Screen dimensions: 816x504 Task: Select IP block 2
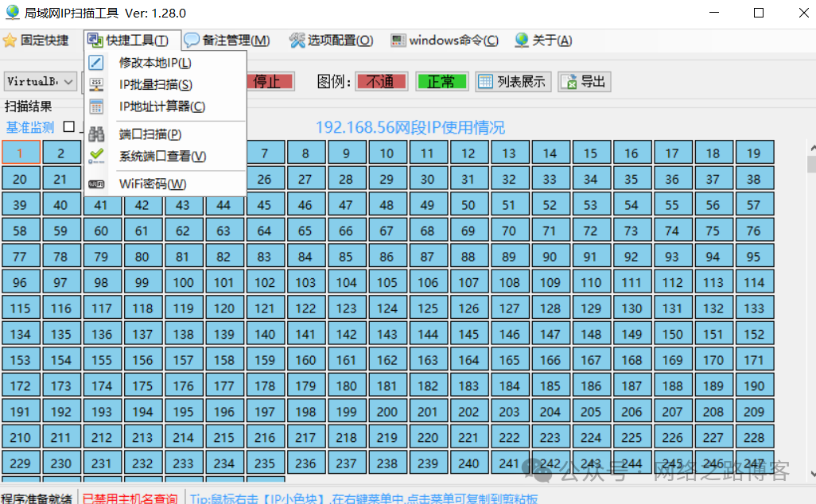(x=61, y=153)
